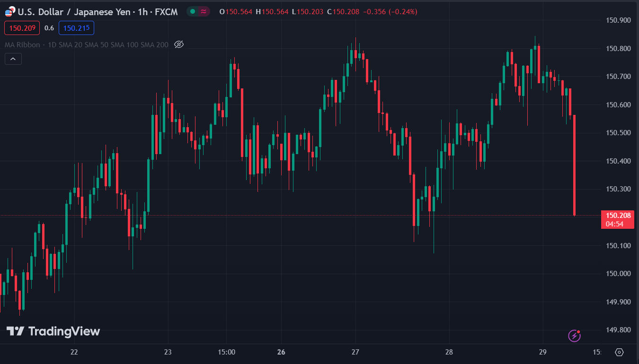Click the 29 date label on time axis

coord(543,352)
